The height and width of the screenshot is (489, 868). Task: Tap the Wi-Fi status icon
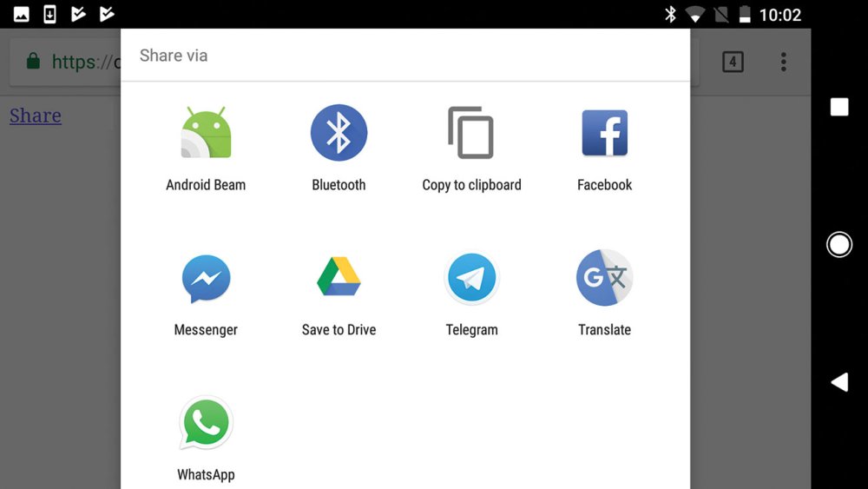[x=695, y=15]
